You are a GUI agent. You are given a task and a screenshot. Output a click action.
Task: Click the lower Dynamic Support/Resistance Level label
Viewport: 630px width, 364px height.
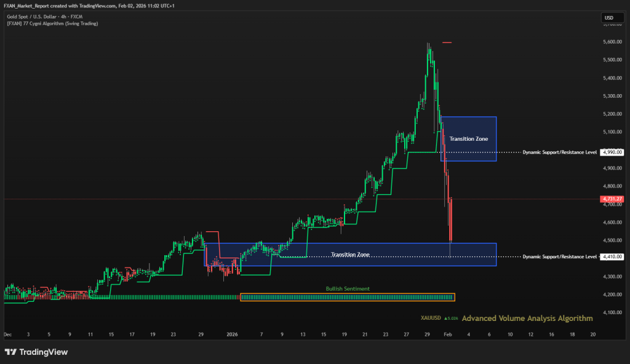click(559, 256)
